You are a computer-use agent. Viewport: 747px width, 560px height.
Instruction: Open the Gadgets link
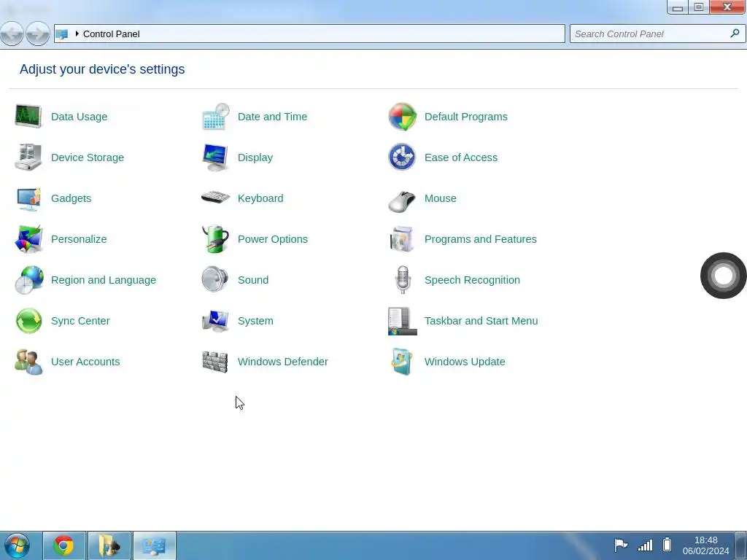tap(71, 198)
